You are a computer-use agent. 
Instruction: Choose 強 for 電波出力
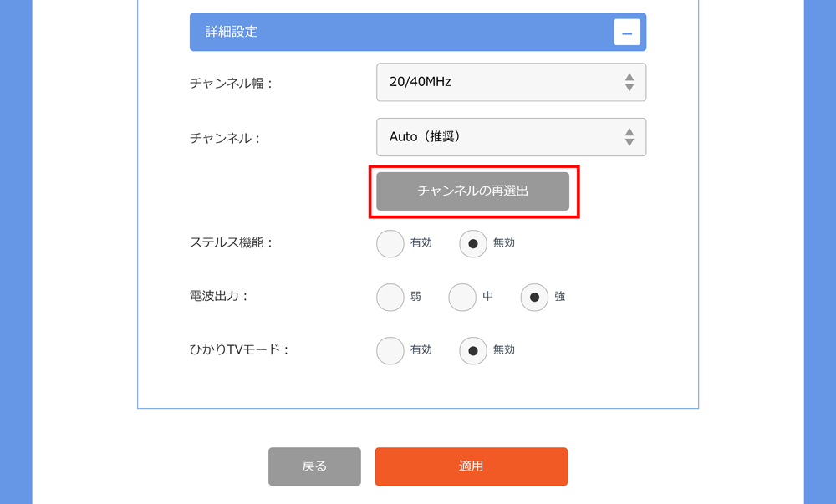coord(534,297)
